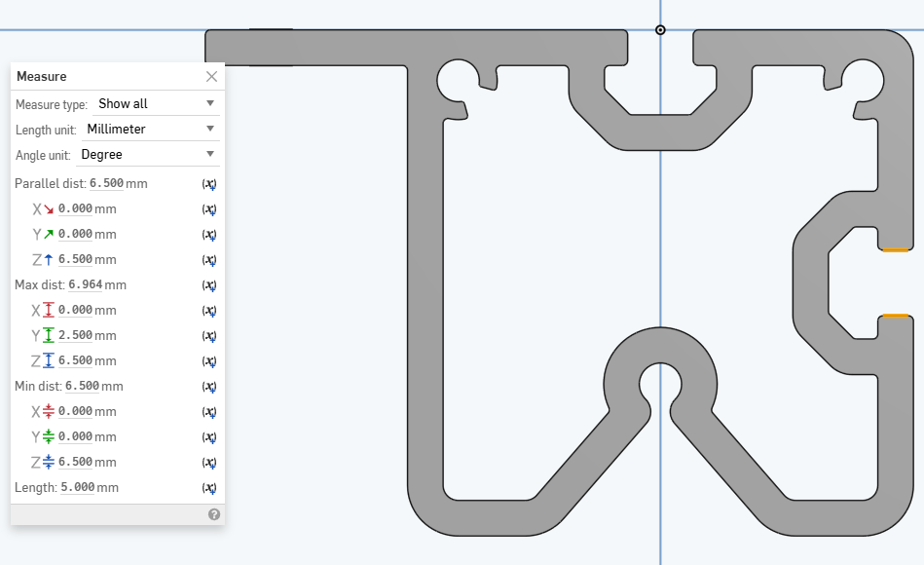Select the origin point at top center
The width and height of the screenshot is (924, 565).
click(660, 30)
